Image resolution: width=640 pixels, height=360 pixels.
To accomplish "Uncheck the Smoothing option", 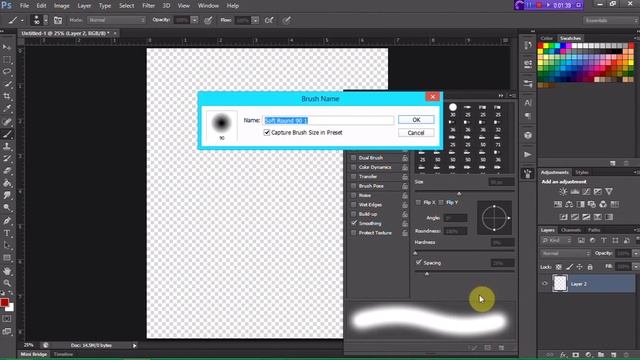I will 354,223.
